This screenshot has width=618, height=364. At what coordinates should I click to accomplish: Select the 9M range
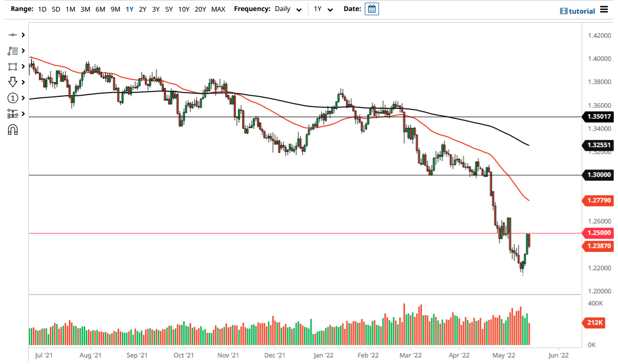tap(115, 9)
